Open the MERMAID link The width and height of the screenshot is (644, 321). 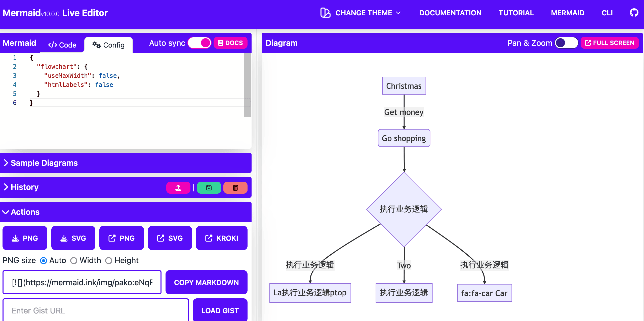(568, 13)
